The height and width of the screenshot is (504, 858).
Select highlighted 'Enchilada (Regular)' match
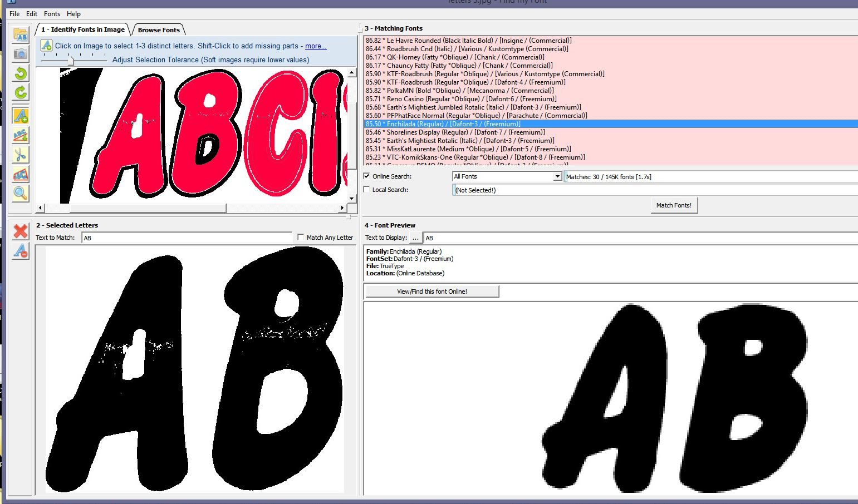point(610,124)
